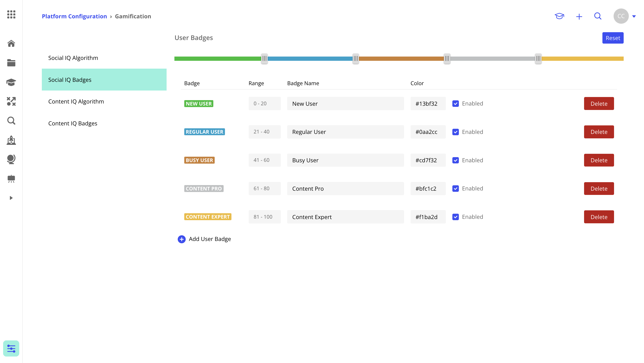Image resolution: width=644 pixels, height=363 pixels.
Task: Open the apps grid launcher icon
Action: click(x=11, y=15)
